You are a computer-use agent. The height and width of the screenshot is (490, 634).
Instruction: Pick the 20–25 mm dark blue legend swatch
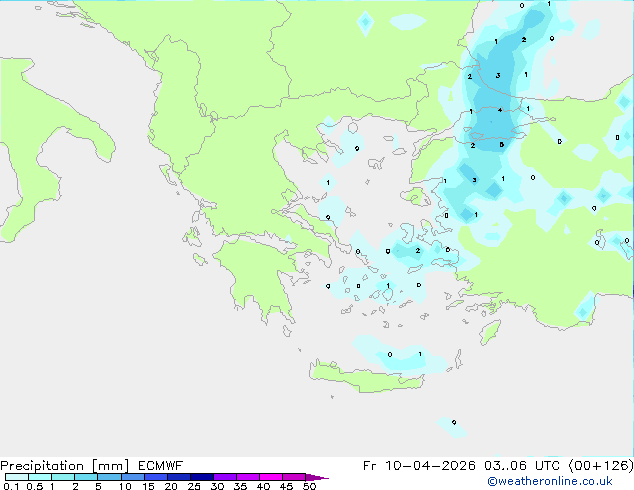(x=179, y=477)
